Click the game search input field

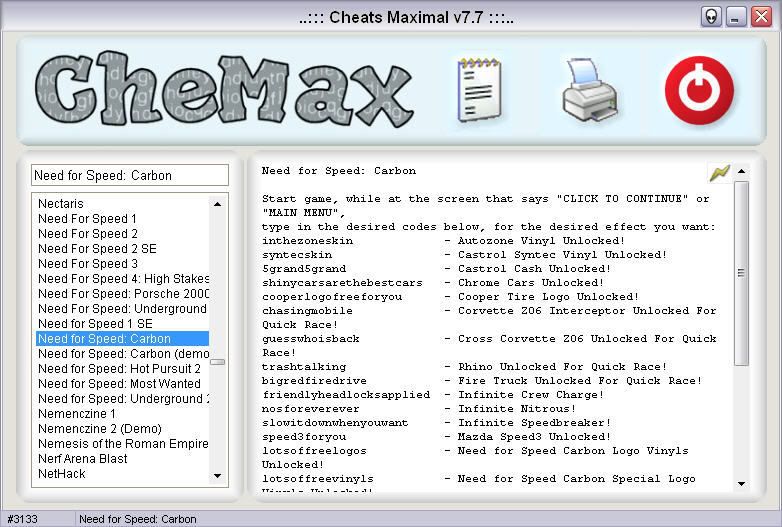pyautogui.click(x=130, y=176)
